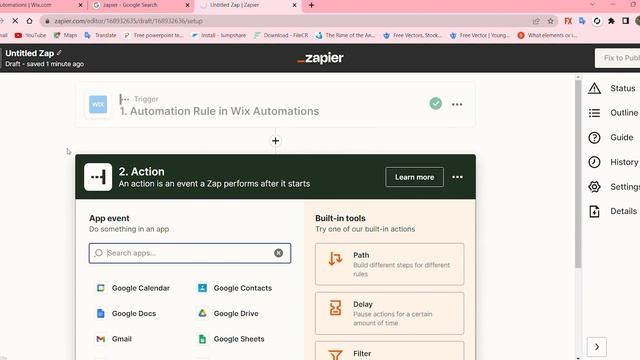Open the Maps bookmark

pyautogui.click(x=65, y=36)
